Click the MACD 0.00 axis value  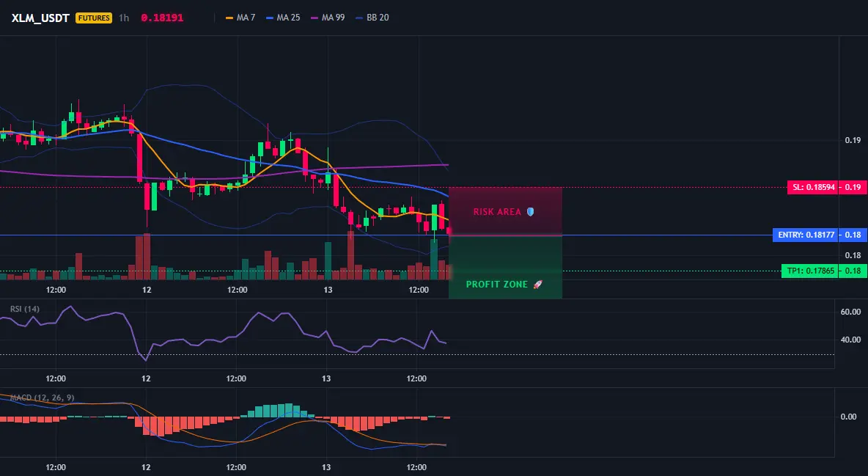pyautogui.click(x=849, y=417)
